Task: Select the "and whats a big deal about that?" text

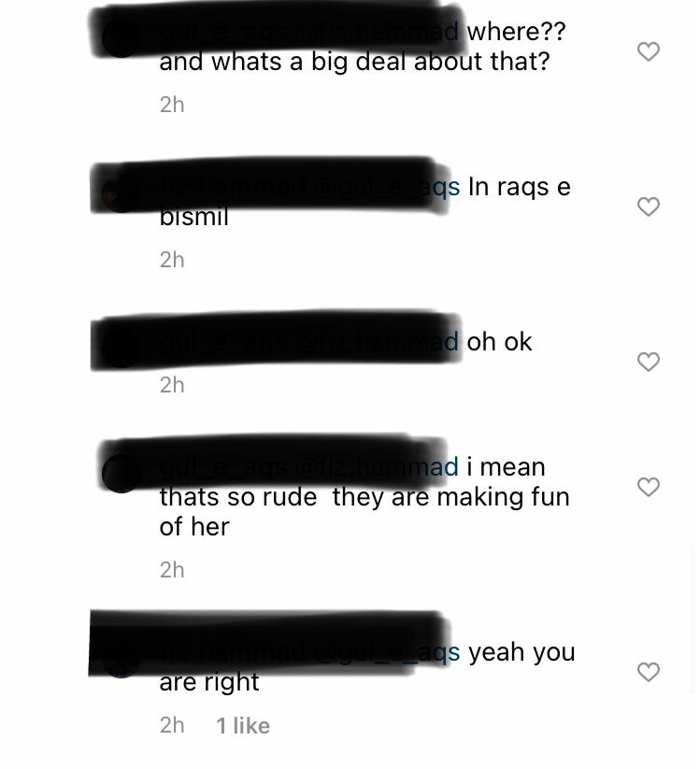Action: pos(354,62)
